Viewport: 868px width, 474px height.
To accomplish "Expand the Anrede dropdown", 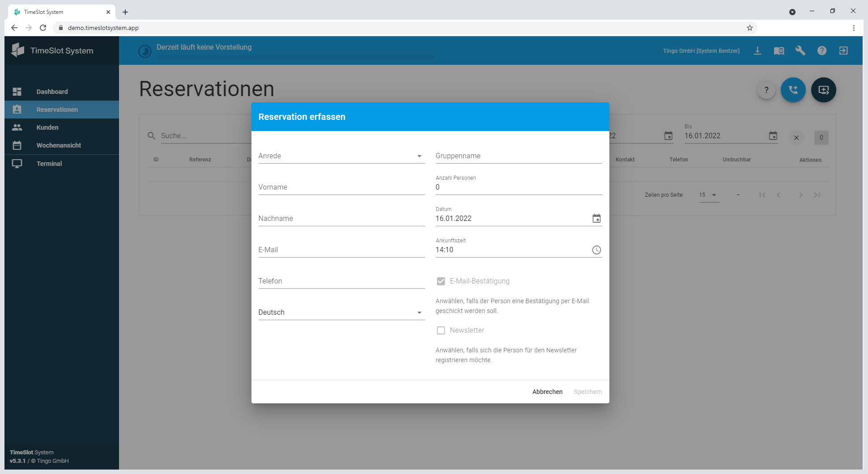I will click(341, 156).
